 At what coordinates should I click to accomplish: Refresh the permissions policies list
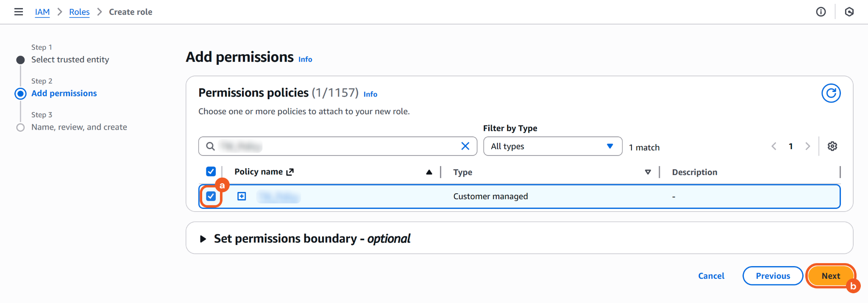831,93
